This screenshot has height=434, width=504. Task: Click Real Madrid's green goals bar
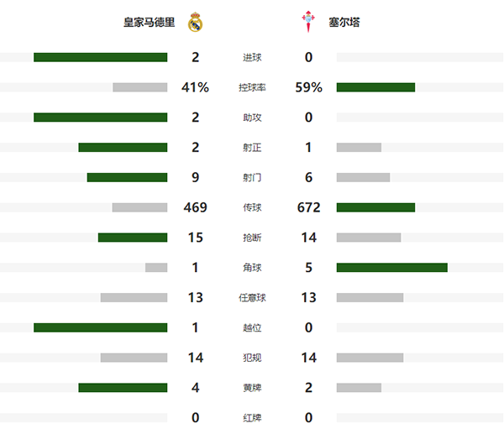click(x=100, y=57)
